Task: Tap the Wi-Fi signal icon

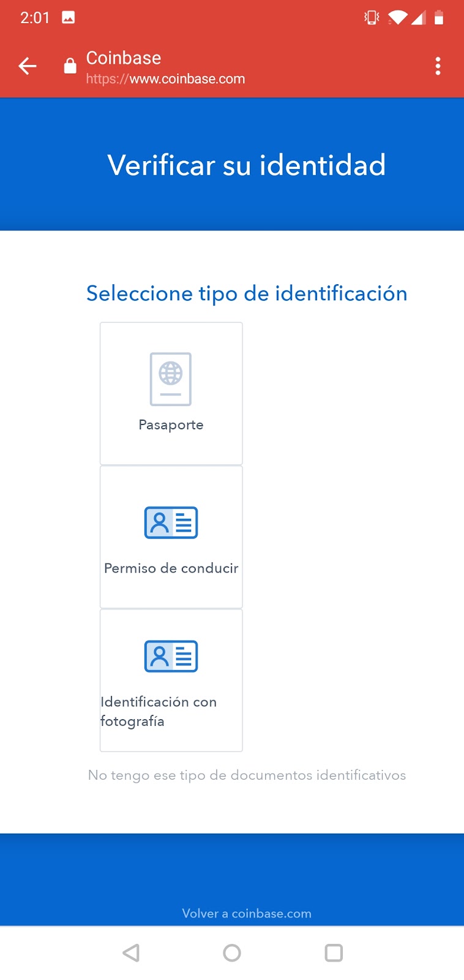Action: (x=398, y=17)
